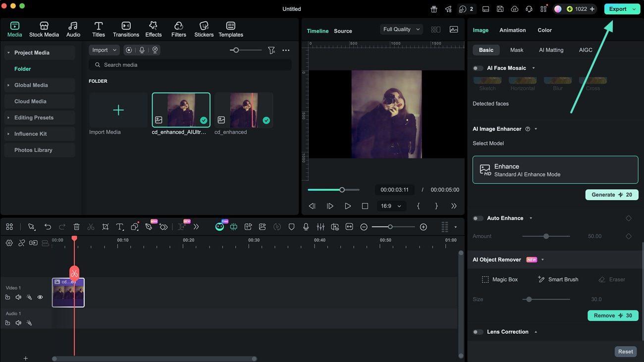
Task: Expand the Global Media folder
Action: tap(31, 85)
